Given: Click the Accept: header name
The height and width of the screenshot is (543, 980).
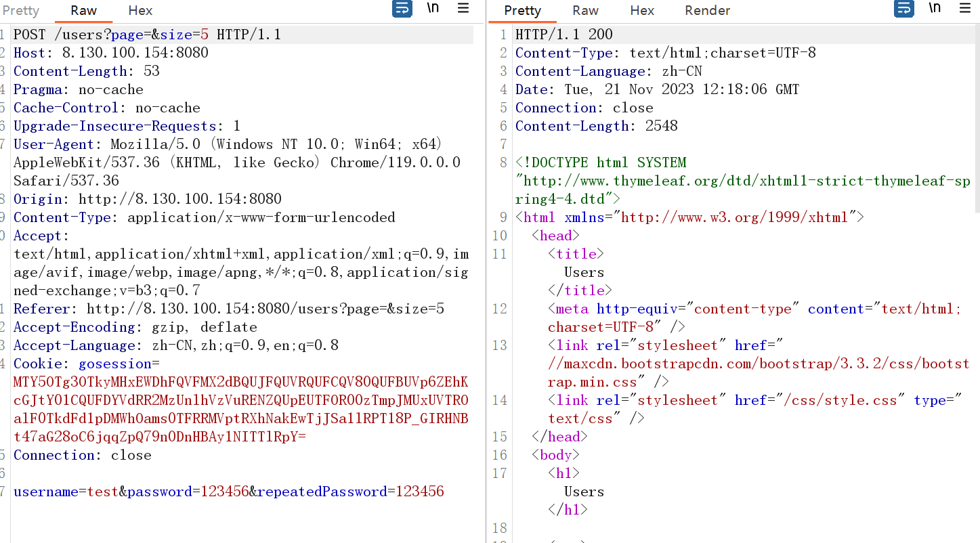Looking at the screenshot, I should tap(41, 236).
